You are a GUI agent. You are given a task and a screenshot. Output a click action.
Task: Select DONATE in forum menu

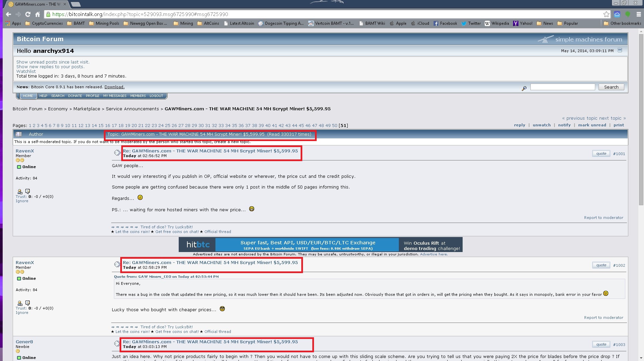[x=75, y=96]
